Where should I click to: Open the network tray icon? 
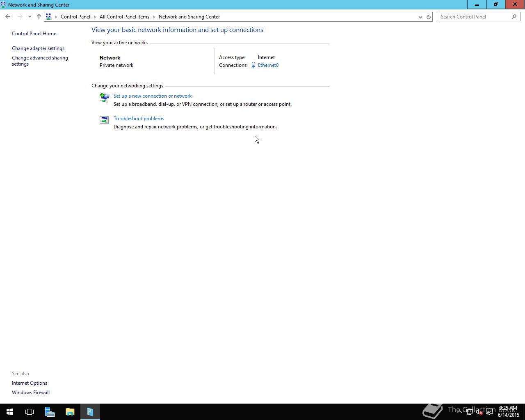click(470, 412)
